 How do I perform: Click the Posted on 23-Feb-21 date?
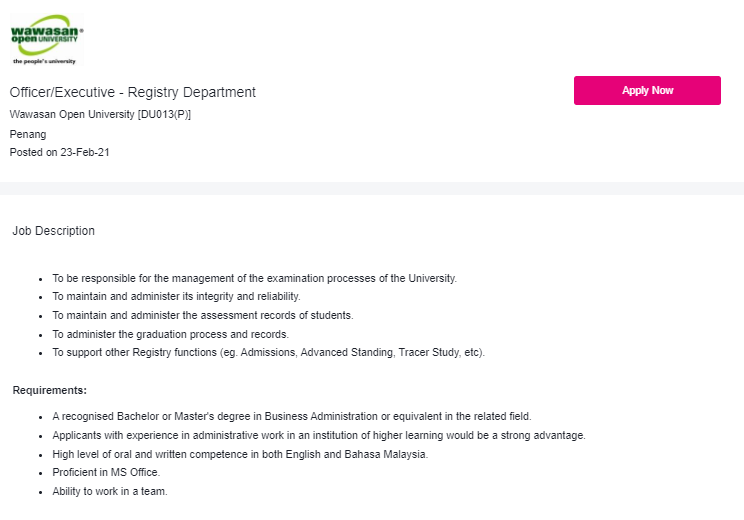(59, 152)
